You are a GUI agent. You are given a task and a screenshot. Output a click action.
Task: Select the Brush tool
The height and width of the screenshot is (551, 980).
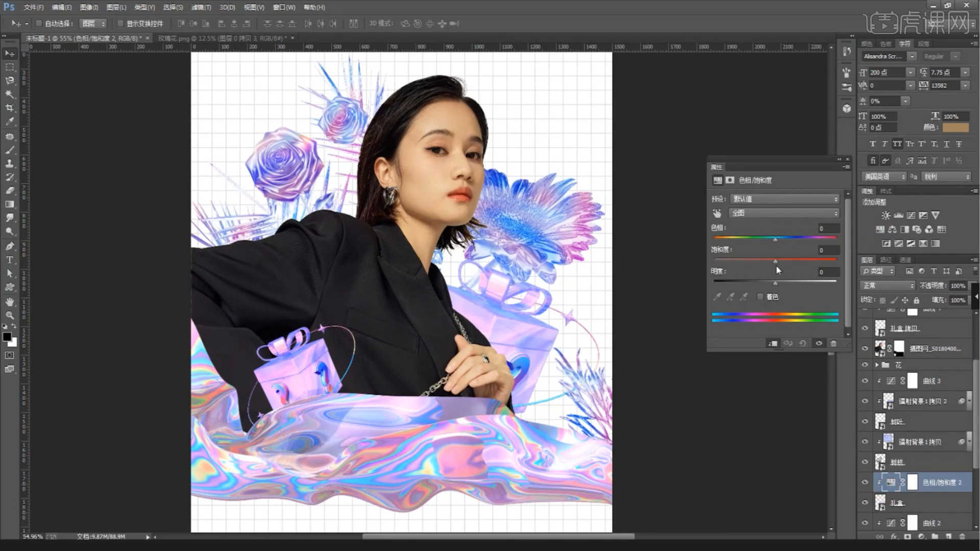10,150
